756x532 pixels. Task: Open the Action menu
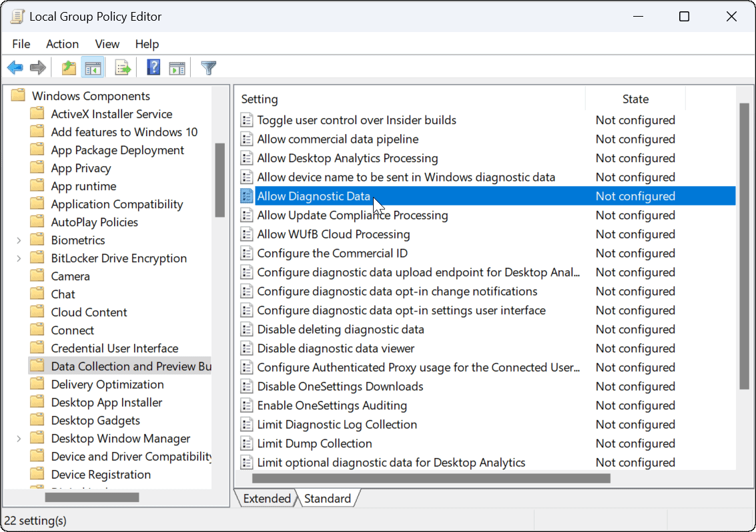point(62,44)
